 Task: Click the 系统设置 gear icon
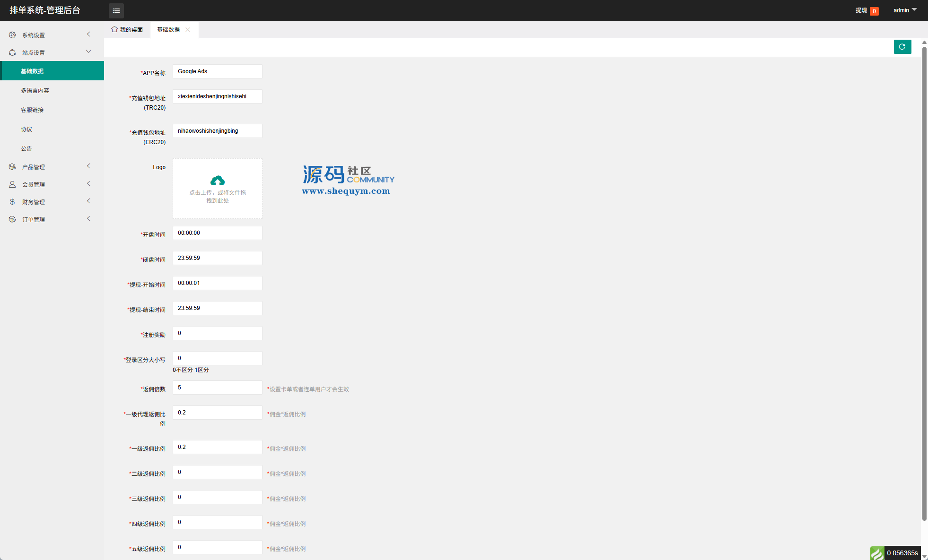[x=12, y=35]
